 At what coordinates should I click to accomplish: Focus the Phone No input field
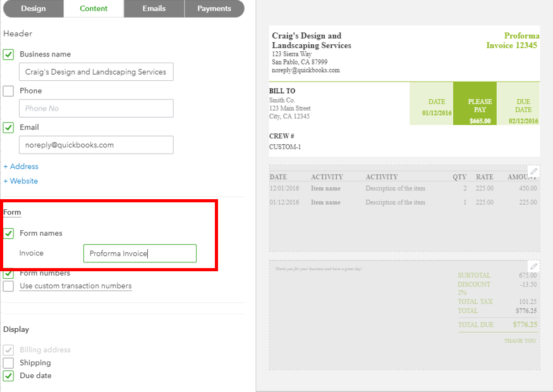tap(96, 109)
